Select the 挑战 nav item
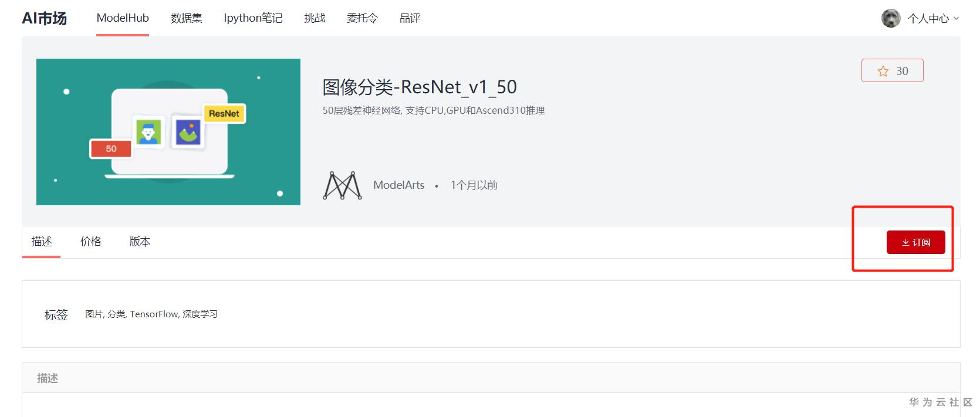 315,18
